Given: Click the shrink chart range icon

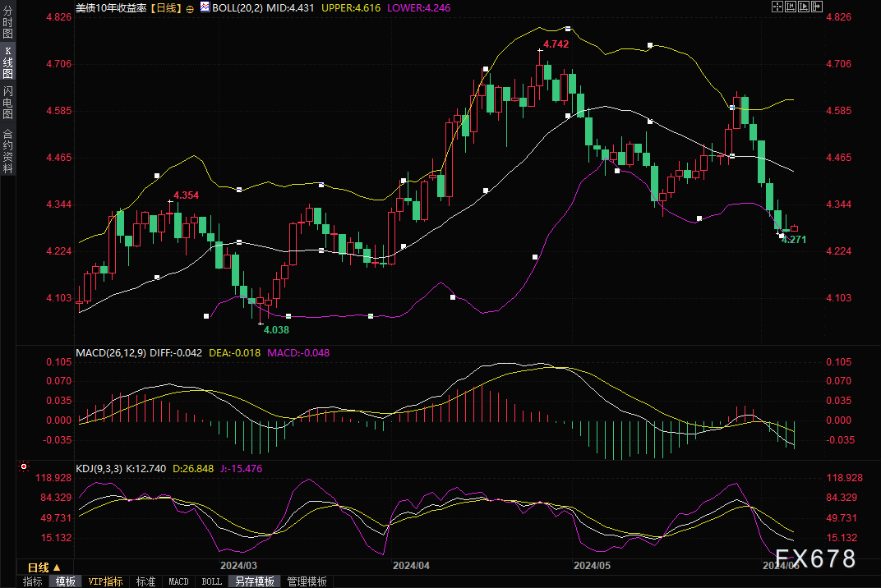Looking at the screenshot, I should [791, 7].
